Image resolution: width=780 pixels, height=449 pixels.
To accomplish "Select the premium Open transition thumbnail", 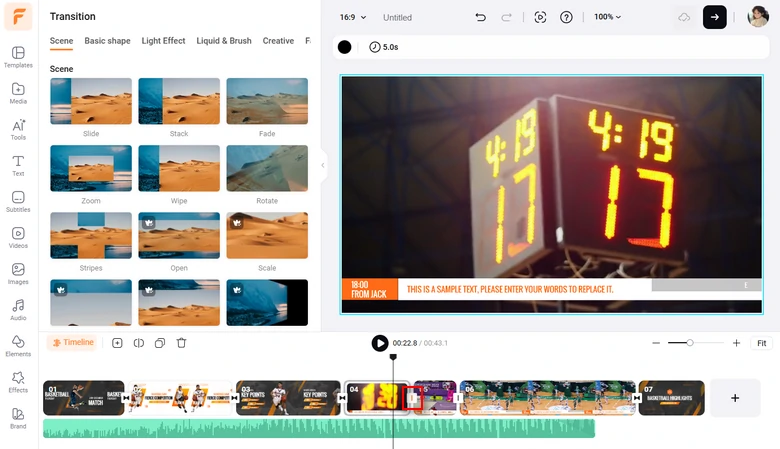I will click(x=179, y=236).
